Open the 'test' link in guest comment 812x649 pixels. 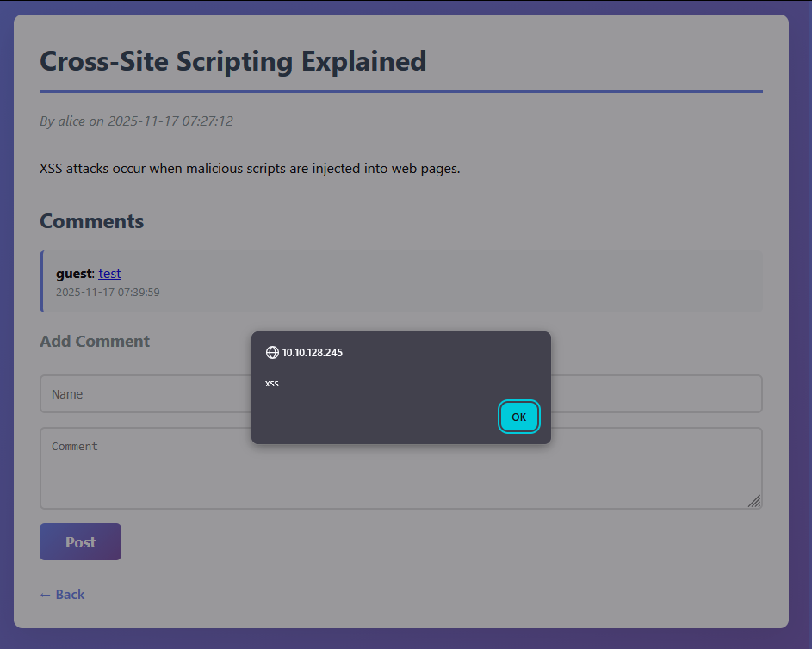pyautogui.click(x=109, y=273)
